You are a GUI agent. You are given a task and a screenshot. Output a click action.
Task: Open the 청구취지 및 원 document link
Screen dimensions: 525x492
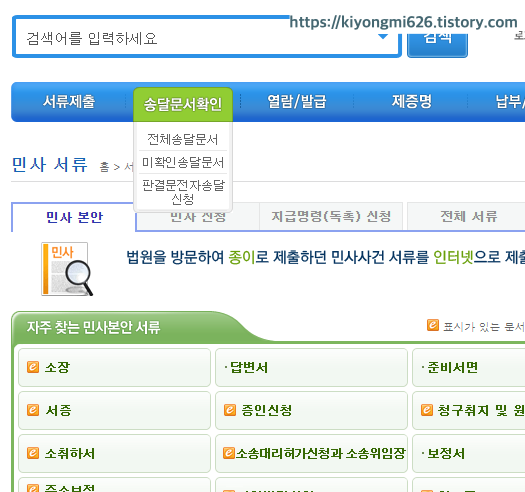[481, 410]
